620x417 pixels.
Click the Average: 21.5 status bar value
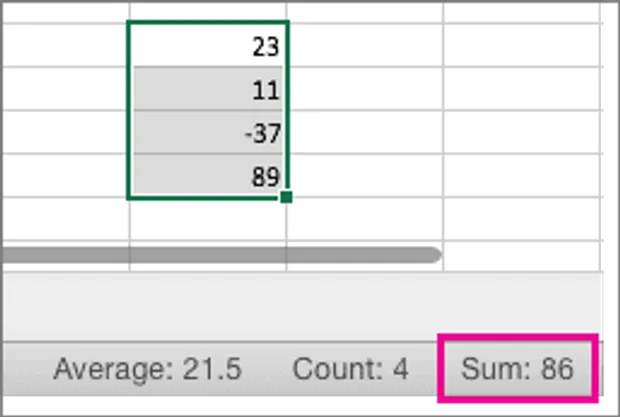coord(147,368)
